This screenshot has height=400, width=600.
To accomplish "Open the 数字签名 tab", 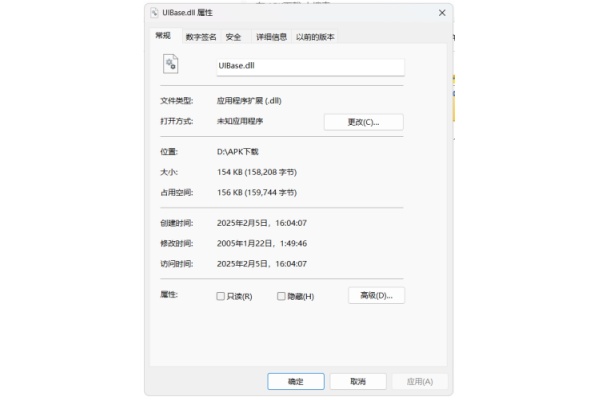I will [200, 37].
